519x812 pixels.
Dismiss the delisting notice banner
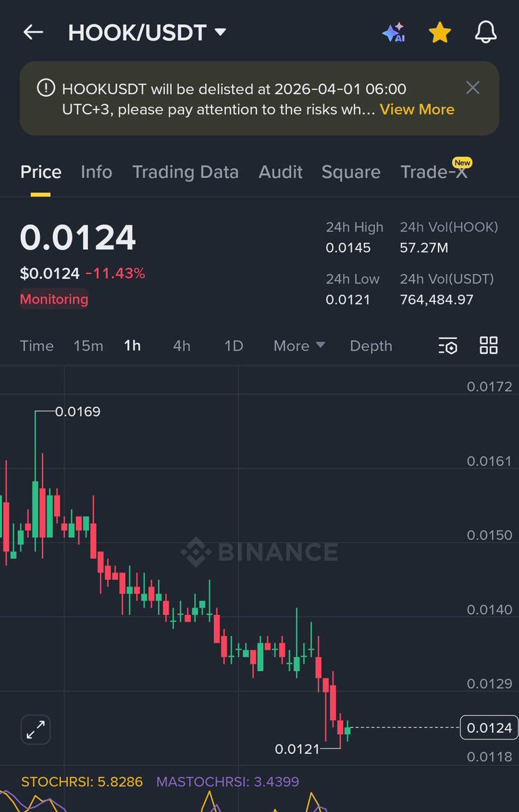(x=473, y=87)
